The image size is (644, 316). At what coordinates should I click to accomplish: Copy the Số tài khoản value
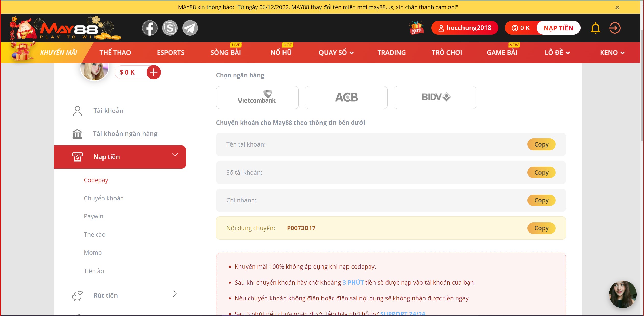(x=541, y=173)
